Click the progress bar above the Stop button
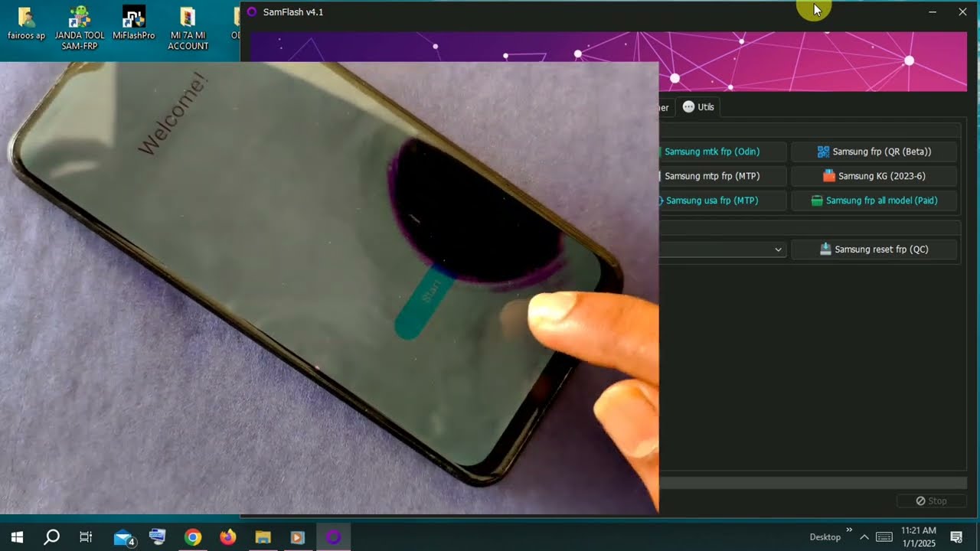Image resolution: width=980 pixels, height=551 pixels. (x=812, y=483)
